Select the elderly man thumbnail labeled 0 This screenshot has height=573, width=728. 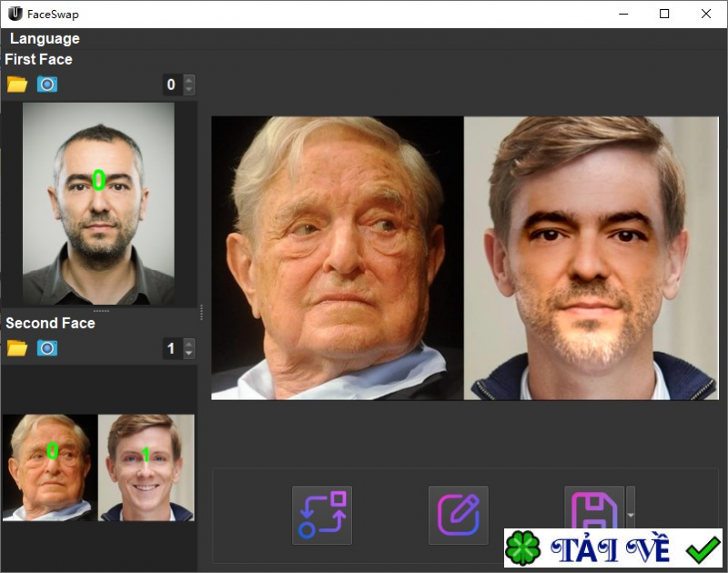(x=50, y=467)
